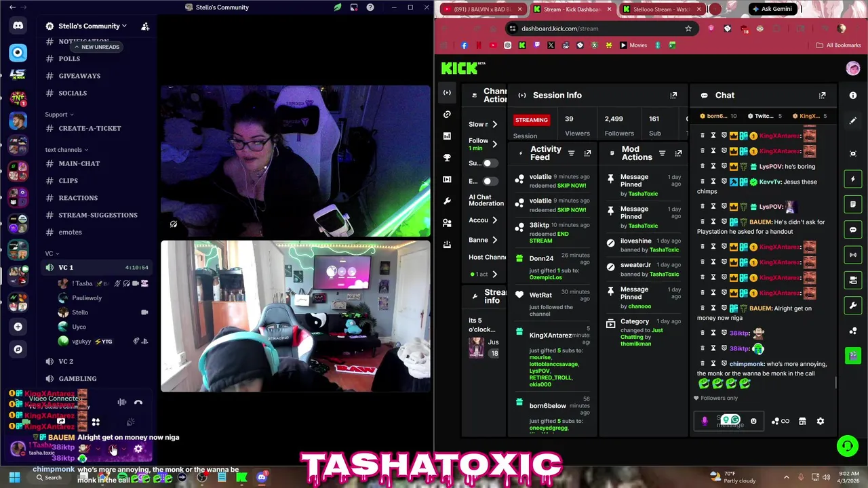
Task: Open All Bookmarks folder
Action: 838,45
